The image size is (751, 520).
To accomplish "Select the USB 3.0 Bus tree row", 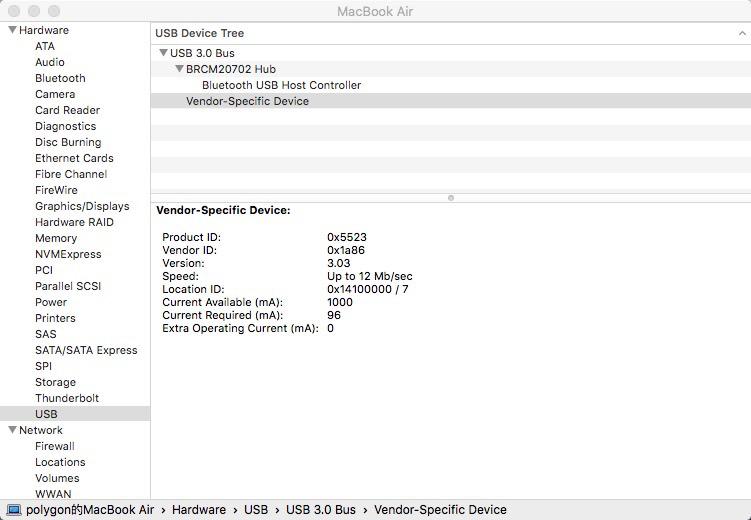I will coord(451,53).
